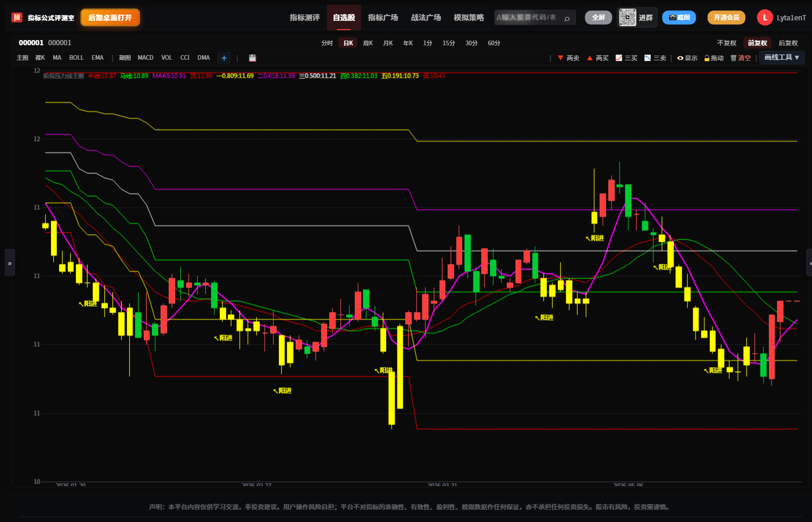Select the 后复权 adjustment mode
The image size is (812, 522).
788,43
